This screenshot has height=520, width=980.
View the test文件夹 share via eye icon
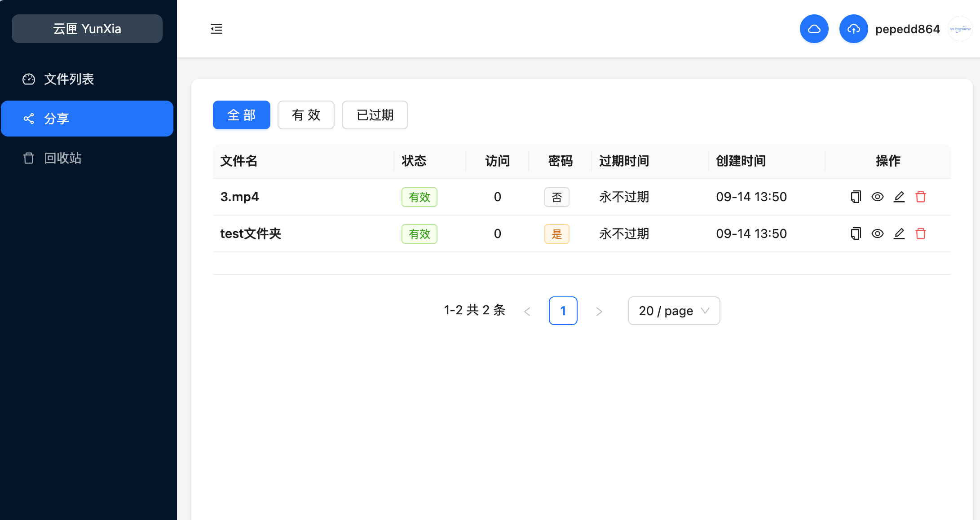(x=877, y=234)
